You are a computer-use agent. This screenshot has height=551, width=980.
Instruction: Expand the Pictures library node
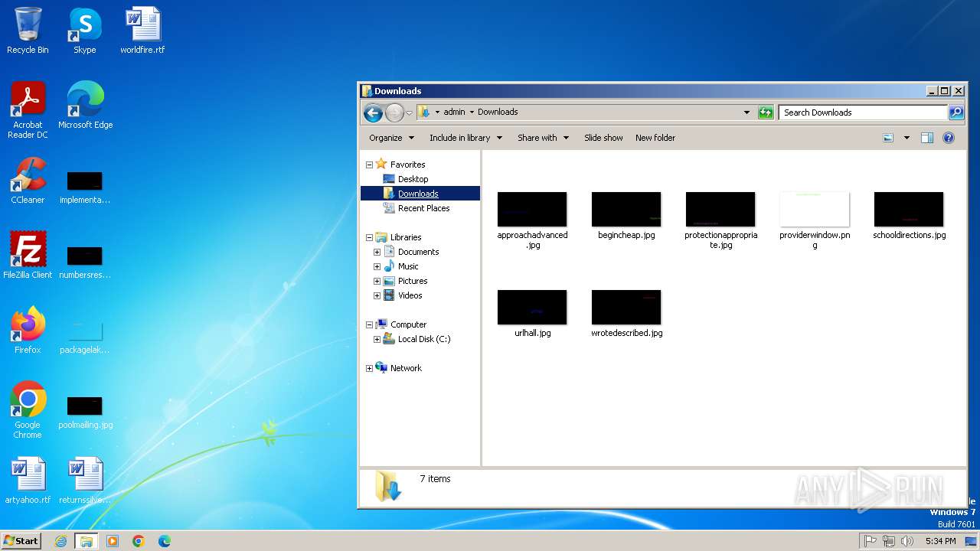[x=377, y=281]
